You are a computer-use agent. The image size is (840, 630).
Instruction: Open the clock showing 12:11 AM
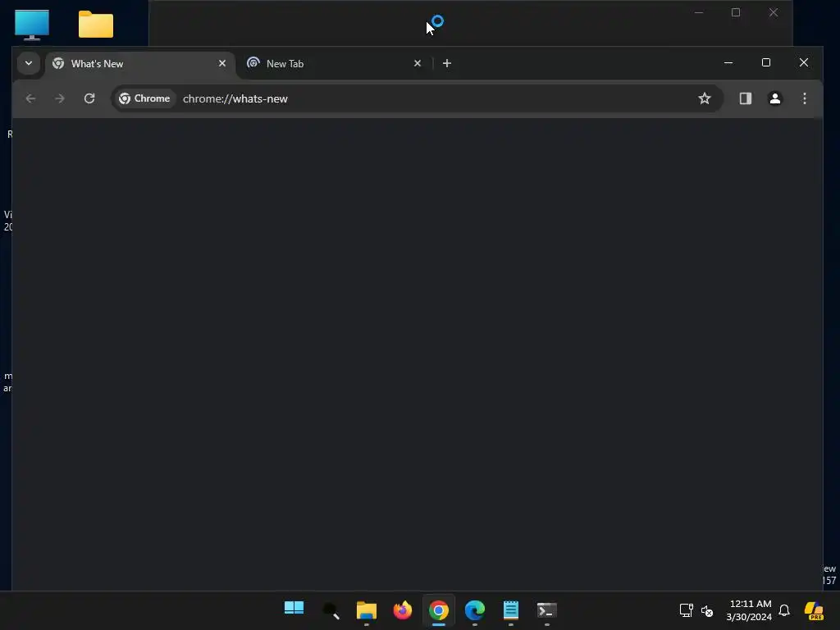pos(750,610)
